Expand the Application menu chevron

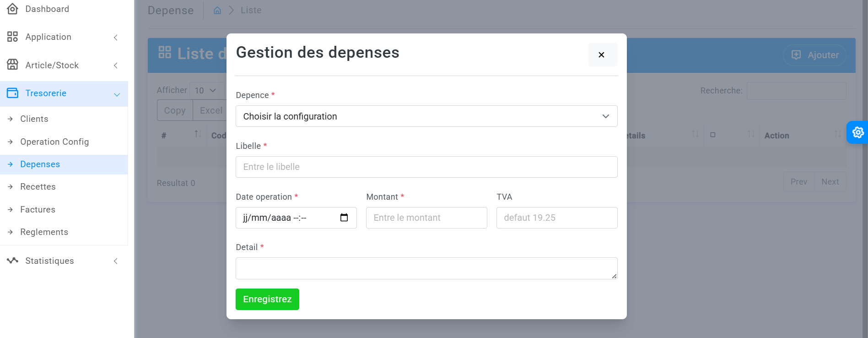116,37
